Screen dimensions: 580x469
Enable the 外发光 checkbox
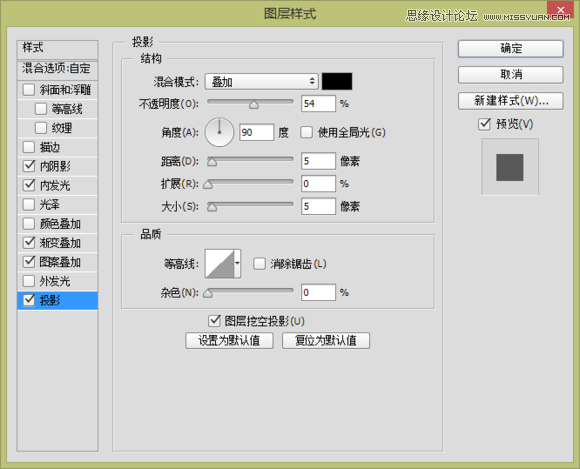tap(29, 281)
